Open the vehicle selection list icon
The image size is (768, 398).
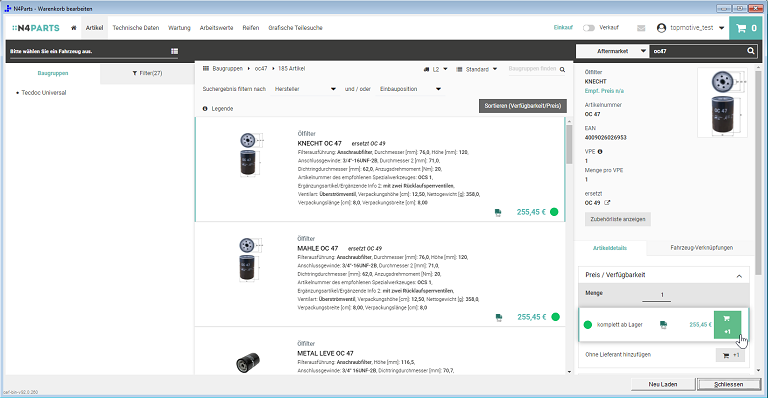(174, 51)
